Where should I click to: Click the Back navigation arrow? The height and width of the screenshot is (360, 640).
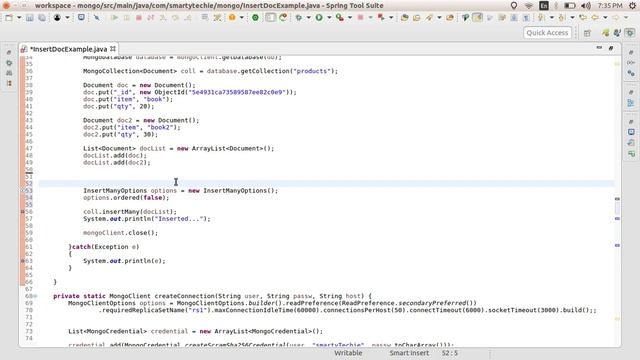(x=595, y=18)
